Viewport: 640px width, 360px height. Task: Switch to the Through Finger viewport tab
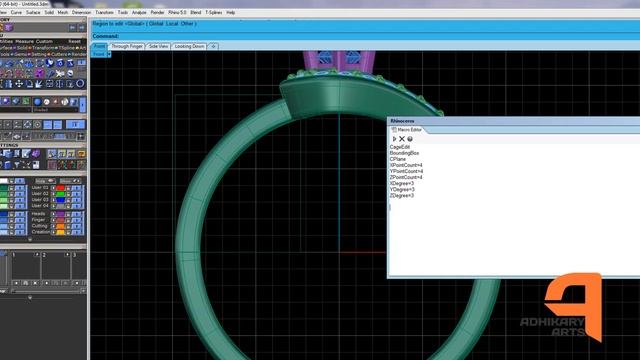pos(127,46)
